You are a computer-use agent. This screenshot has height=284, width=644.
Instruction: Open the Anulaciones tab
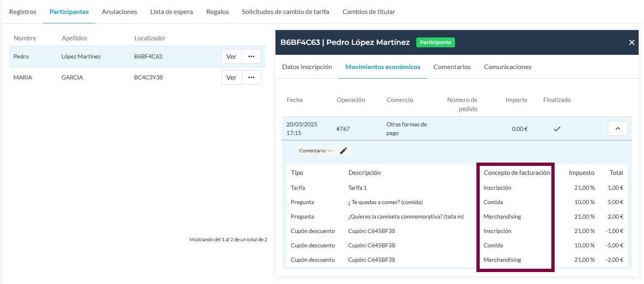119,12
